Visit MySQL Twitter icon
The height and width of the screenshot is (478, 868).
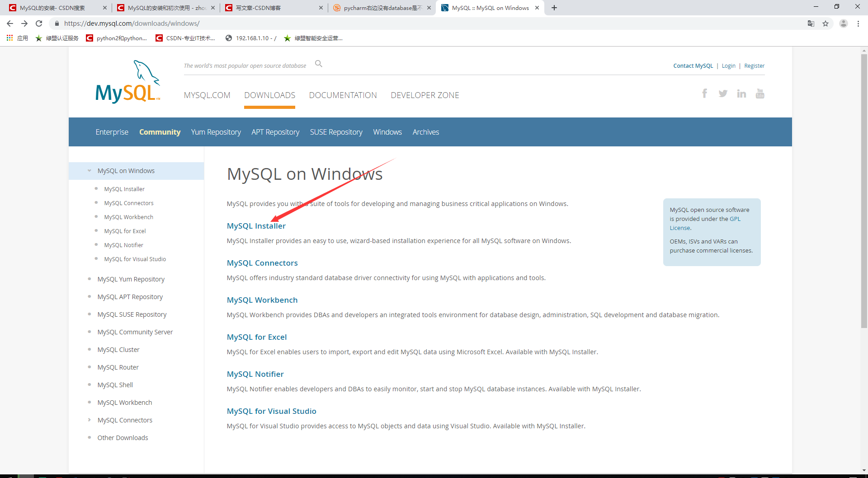coord(723,94)
